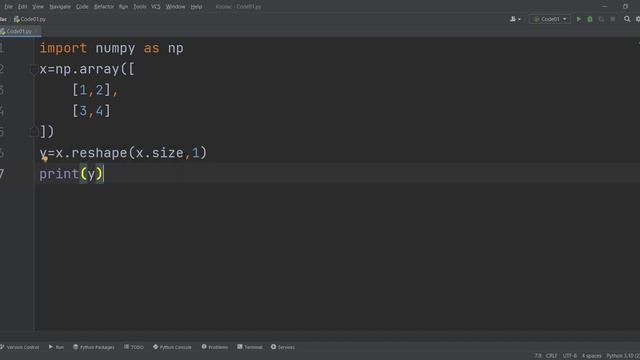Viewport: 640px width, 360px height.
Task: Restore the window with the title bar button
Action: pyautogui.click(x=625, y=7)
